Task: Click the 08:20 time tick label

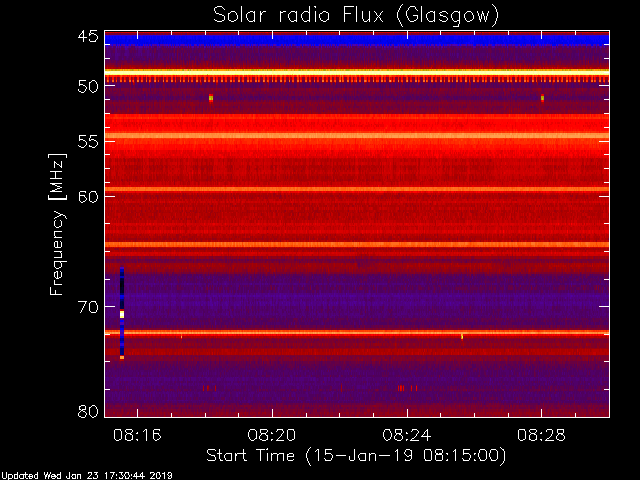Action: coord(272,435)
